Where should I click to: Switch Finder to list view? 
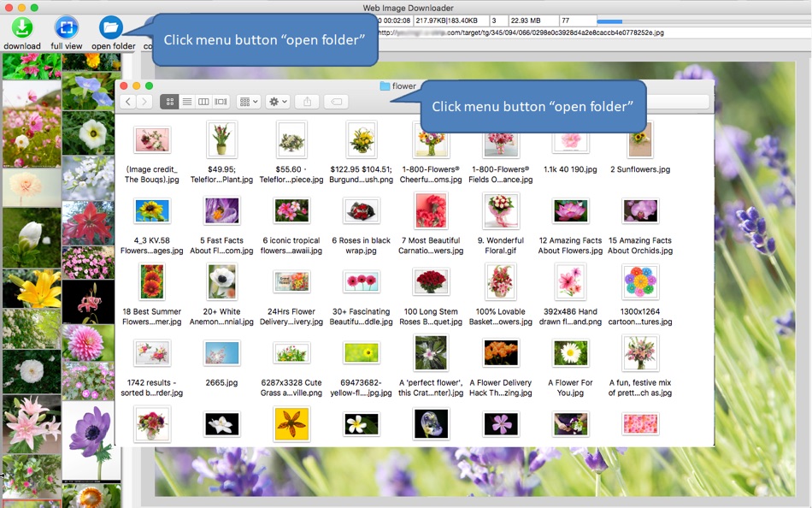point(187,102)
